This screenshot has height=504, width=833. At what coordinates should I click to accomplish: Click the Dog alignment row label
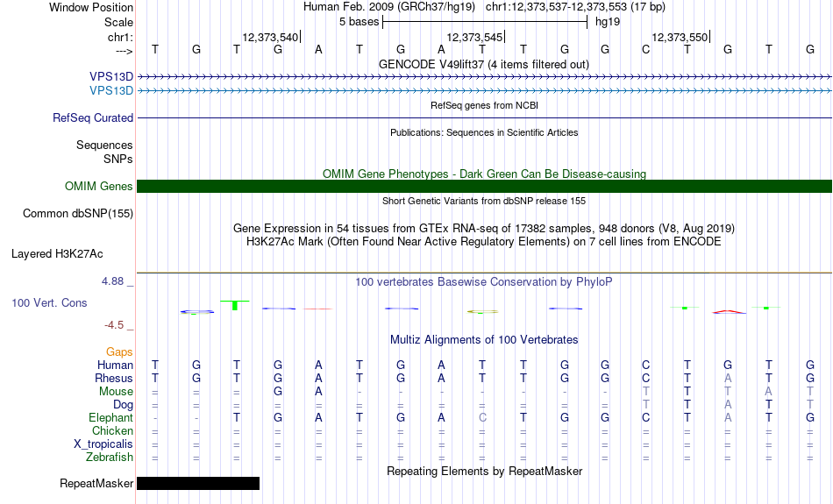tap(123, 405)
